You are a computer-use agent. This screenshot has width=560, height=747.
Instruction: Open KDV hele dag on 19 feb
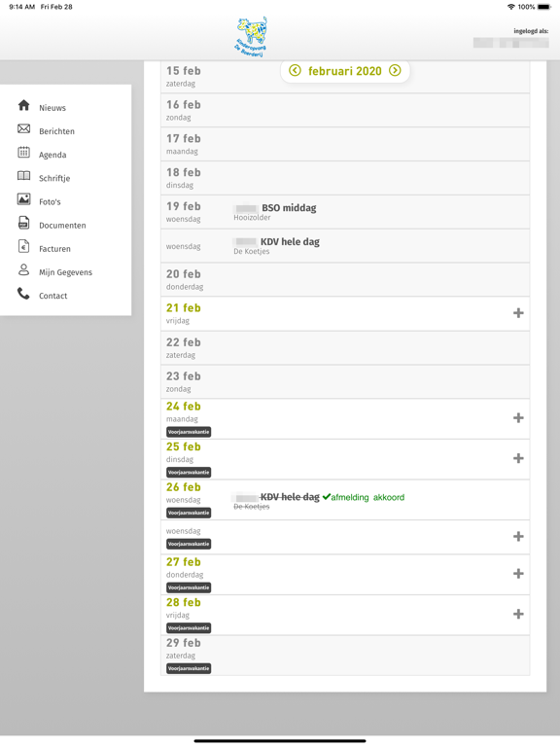tap(290, 241)
